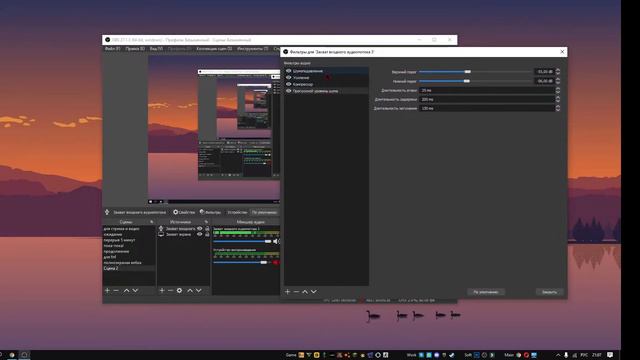
Task: Open the Файл menu in OBS
Action: coord(112,49)
